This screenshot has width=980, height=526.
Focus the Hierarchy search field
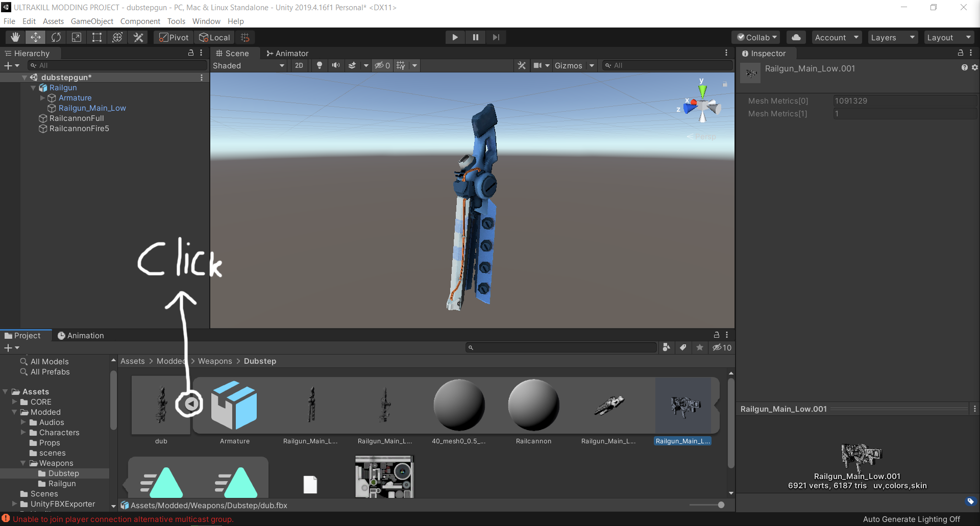click(x=117, y=65)
